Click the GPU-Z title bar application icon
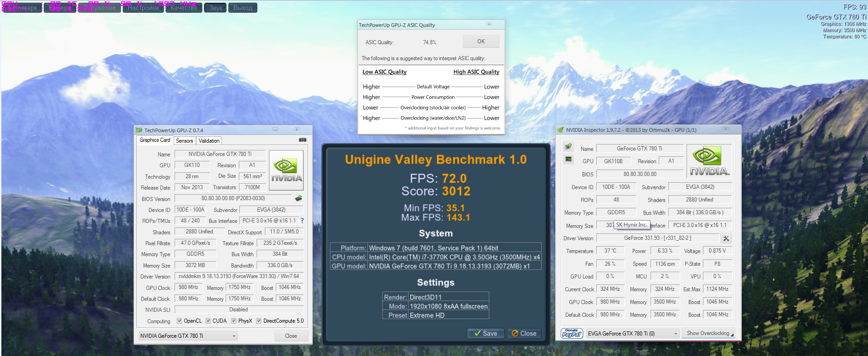The height and width of the screenshot is (356, 868). point(139,130)
